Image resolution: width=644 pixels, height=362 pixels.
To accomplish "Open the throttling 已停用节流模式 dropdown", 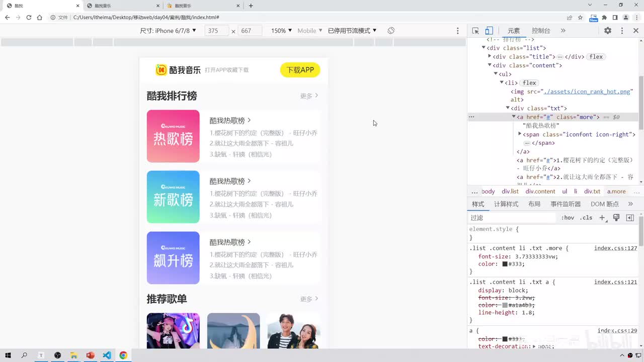I will 352,31.
